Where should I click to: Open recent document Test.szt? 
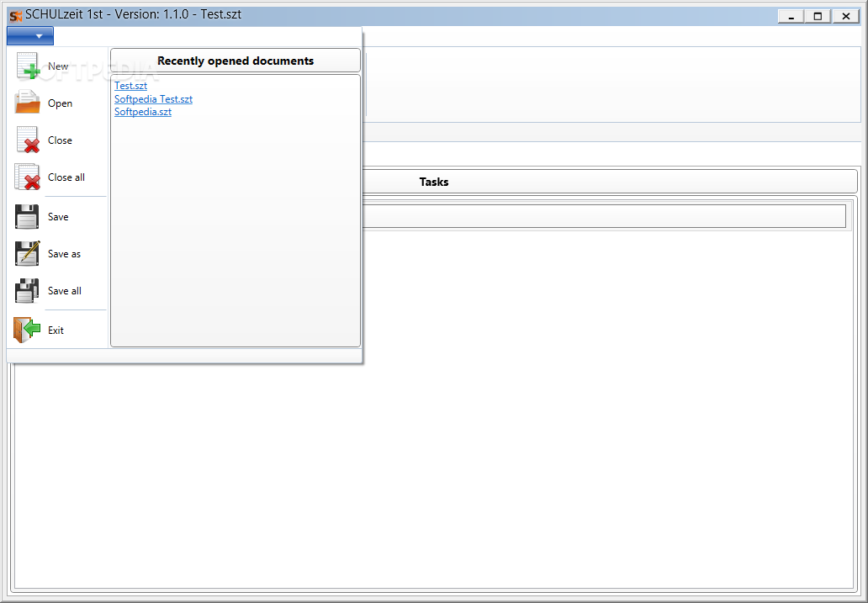[x=130, y=86]
